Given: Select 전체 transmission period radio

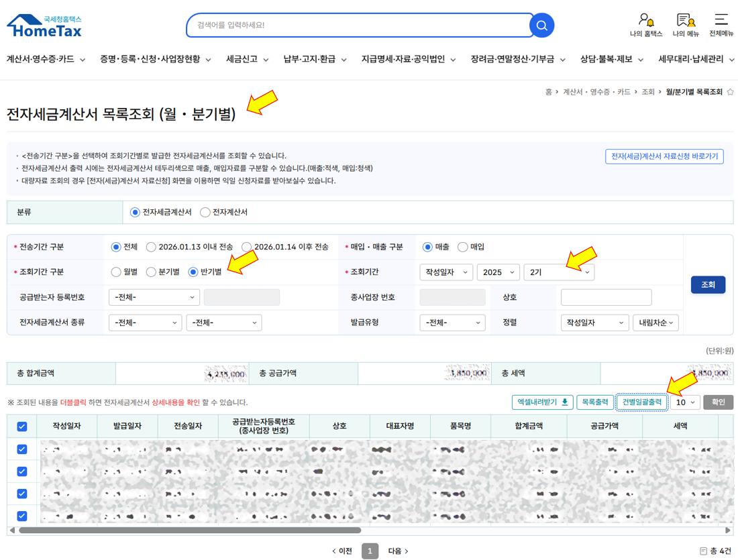Looking at the screenshot, I should (x=116, y=247).
